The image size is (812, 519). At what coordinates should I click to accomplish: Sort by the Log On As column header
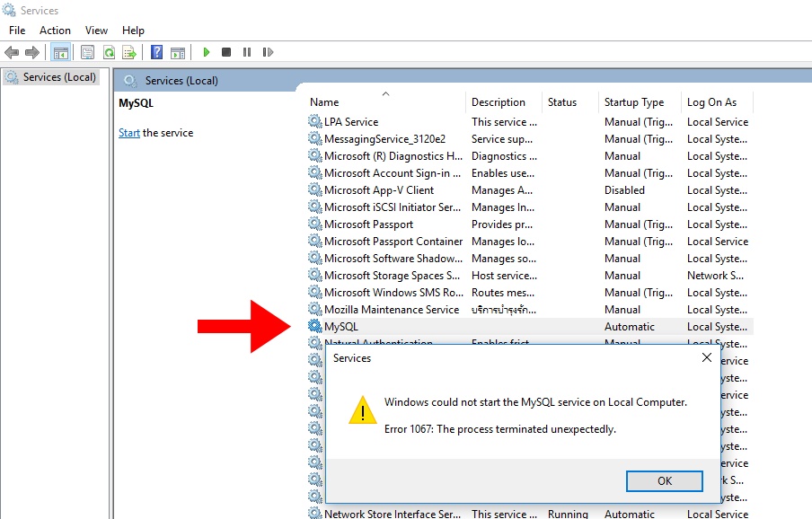point(717,102)
